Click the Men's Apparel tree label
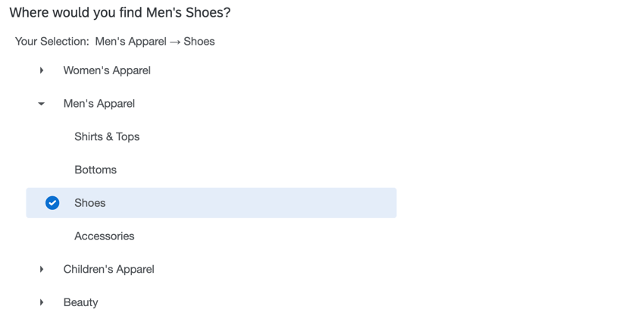 [99, 104]
